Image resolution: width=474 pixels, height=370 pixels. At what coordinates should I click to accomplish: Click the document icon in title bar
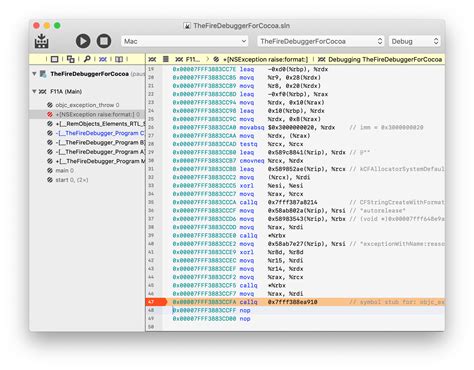pyautogui.click(x=187, y=26)
